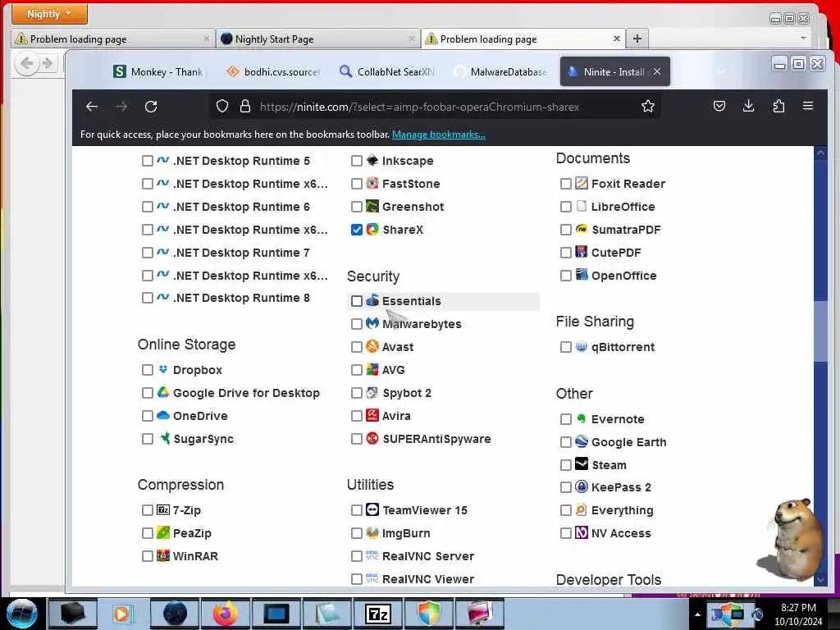This screenshot has width=840, height=630.
Task: Click the site padlock icon
Action: point(244,107)
